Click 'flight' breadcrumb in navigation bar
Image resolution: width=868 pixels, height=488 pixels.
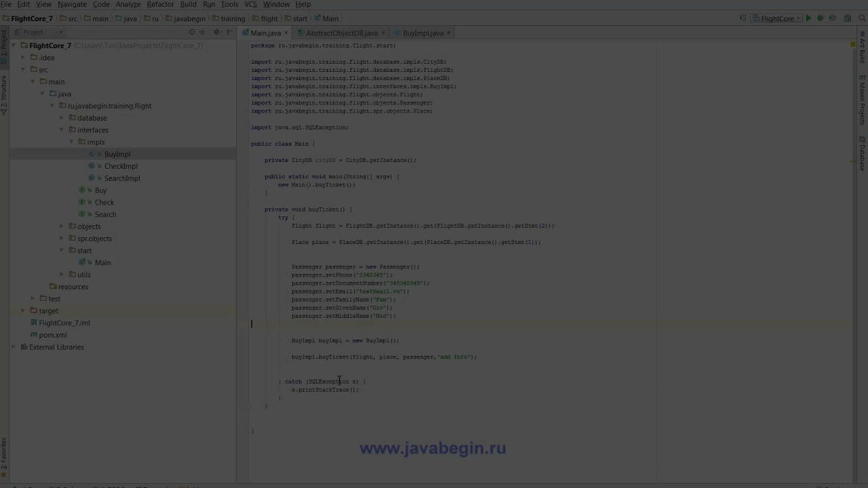point(269,19)
